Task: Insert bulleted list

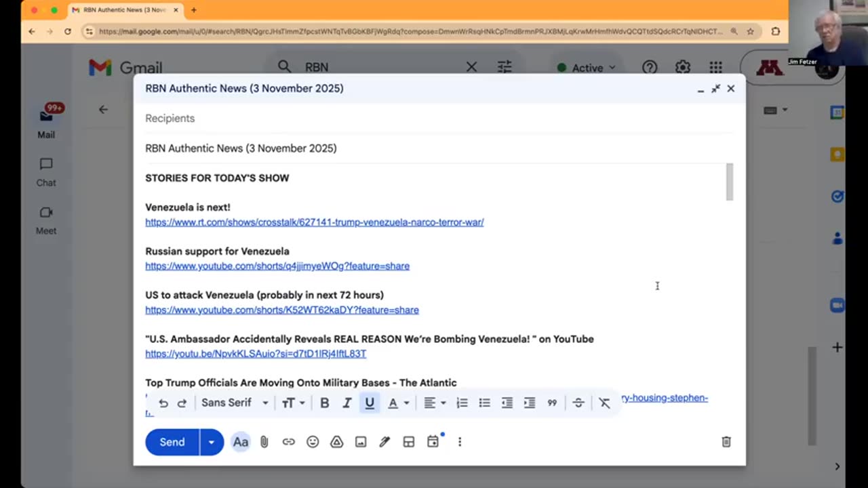Action: pyautogui.click(x=484, y=403)
